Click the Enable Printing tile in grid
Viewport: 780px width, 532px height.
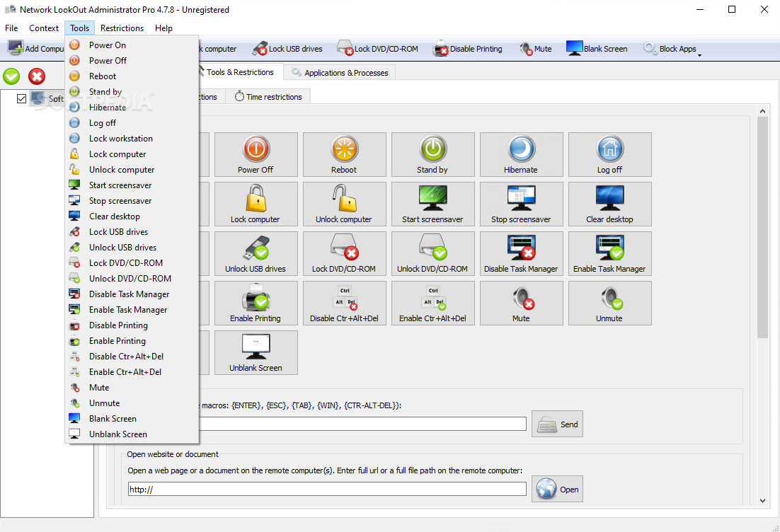256,303
